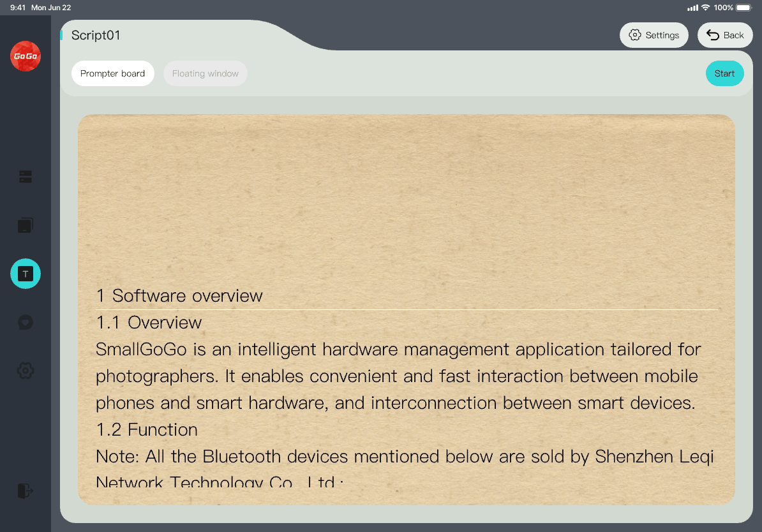Select the teleprompter T icon

tap(26, 274)
